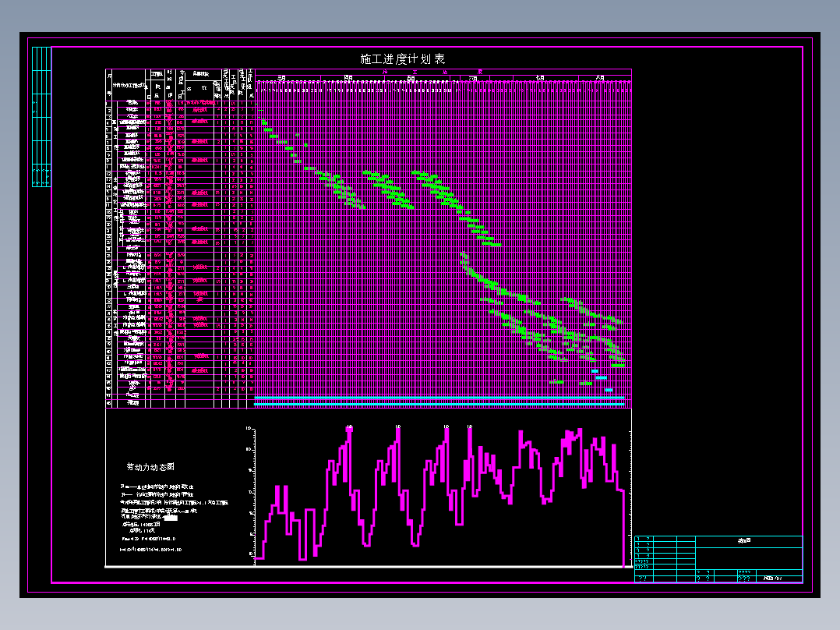840x630 pixels.
Task: Select the 八月 month column header
Action: pos(599,78)
